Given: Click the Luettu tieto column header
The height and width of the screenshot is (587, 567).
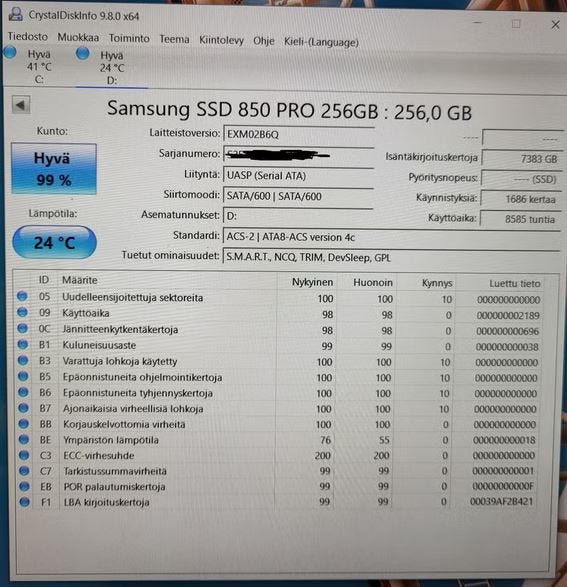Looking at the screenshot, I should [x=514, y=284].
